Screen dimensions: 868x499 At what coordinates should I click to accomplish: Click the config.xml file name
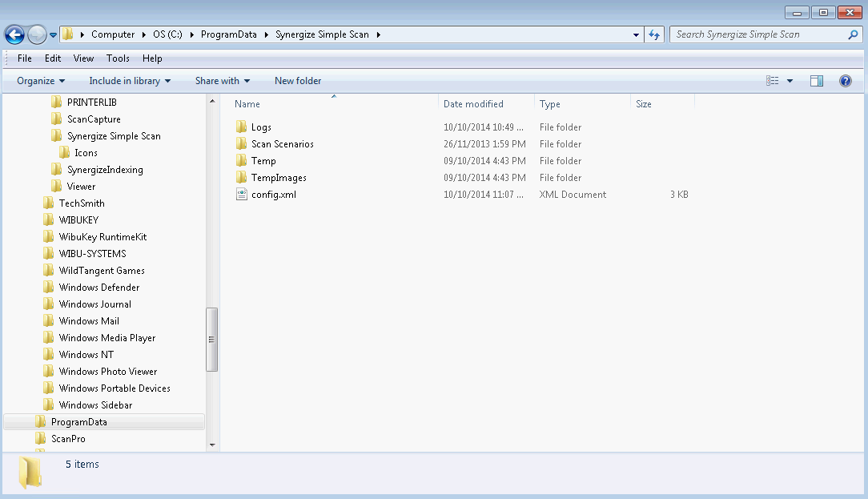point(274,195)
